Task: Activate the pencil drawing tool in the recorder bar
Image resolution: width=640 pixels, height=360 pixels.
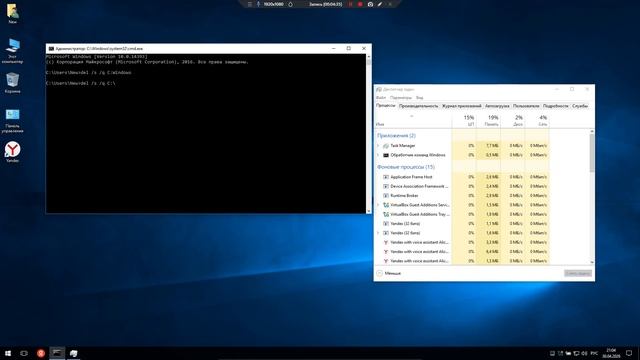Action: coord(380,4)
